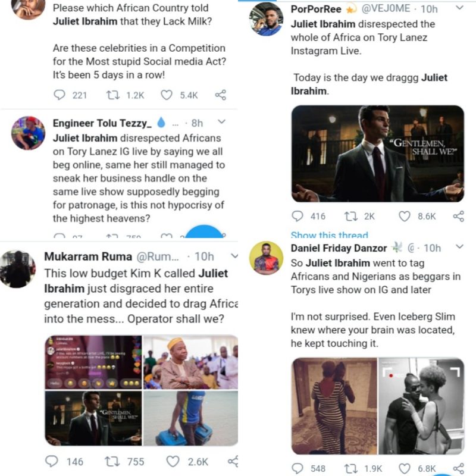Reply to Daniel Friday Danzor's tweet

coord(299,468)
